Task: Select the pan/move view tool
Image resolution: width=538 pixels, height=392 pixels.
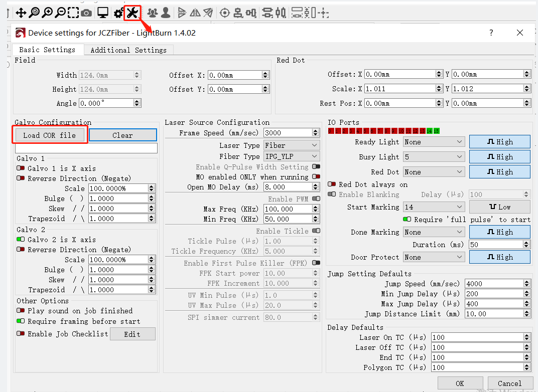Action: click(21, 13)
